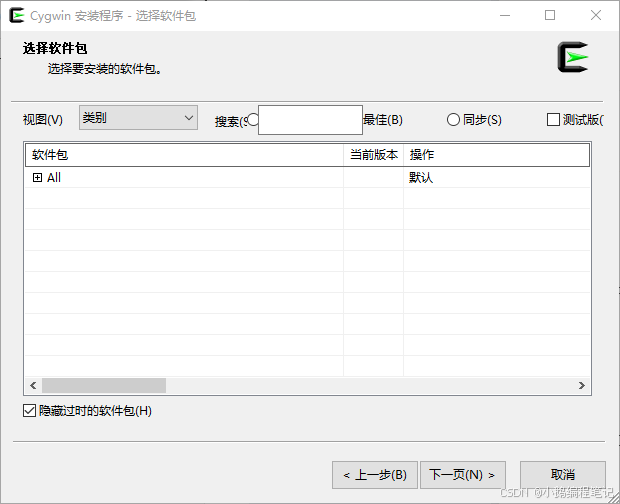Click the 操作 column header
620x504 pixels.
tap(497, 155)
